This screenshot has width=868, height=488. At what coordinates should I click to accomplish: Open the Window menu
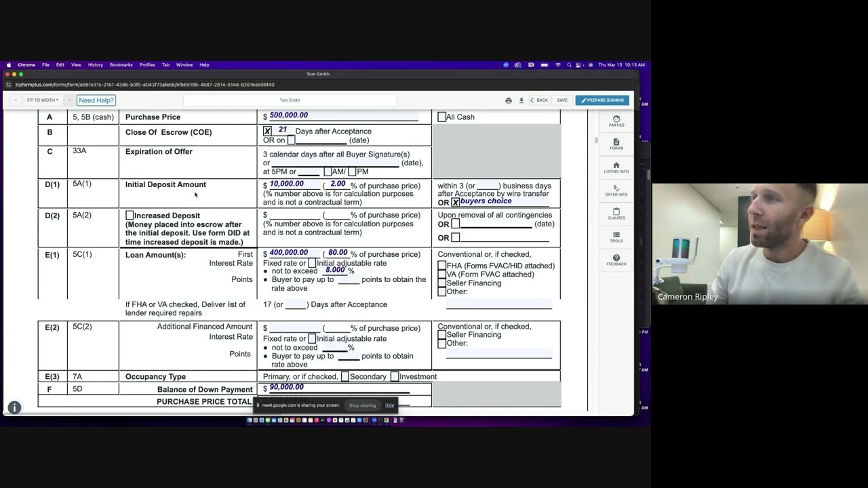coord(184,65)
